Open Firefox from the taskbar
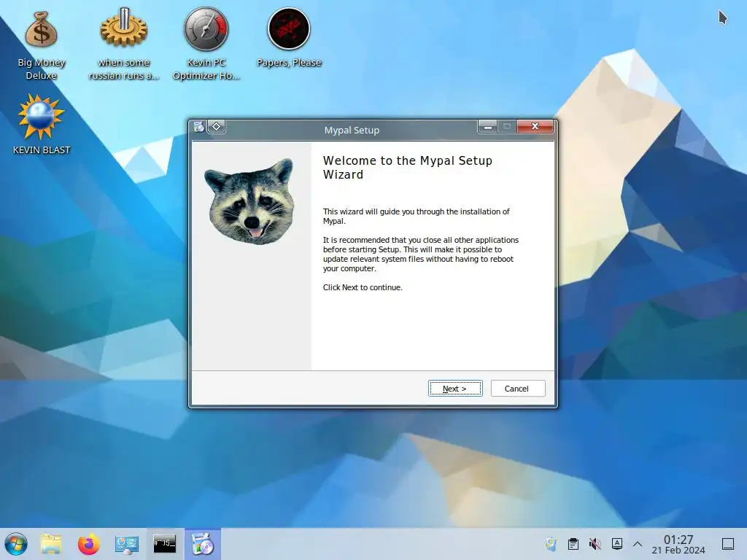The image size is (747, 560). [x=88, y=544]
